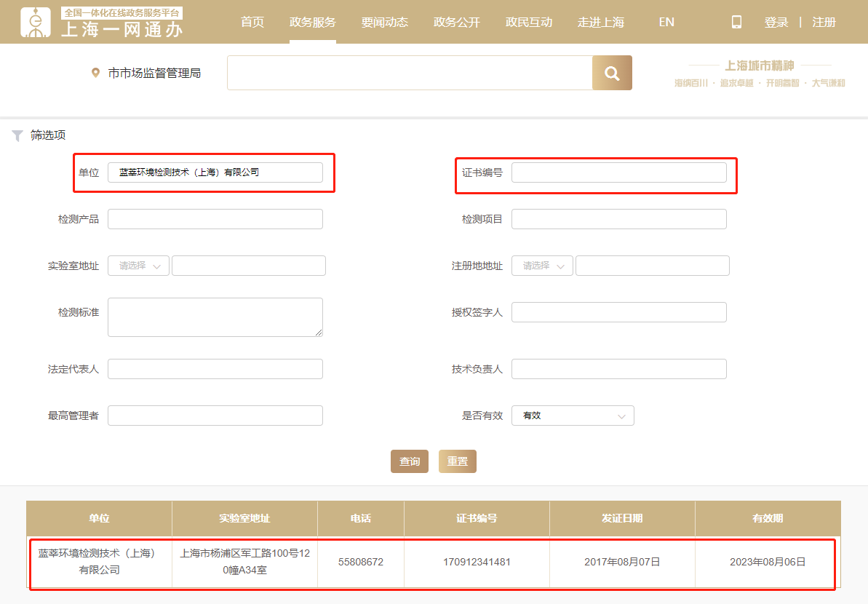Click company name 蓝莘环境检测技术 in results
The height and width of the screenshot is (604, 868).
click(x=99, y=561)
